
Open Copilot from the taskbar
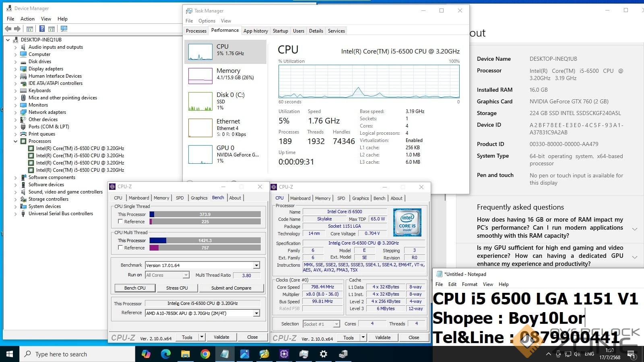coord(146,354)
